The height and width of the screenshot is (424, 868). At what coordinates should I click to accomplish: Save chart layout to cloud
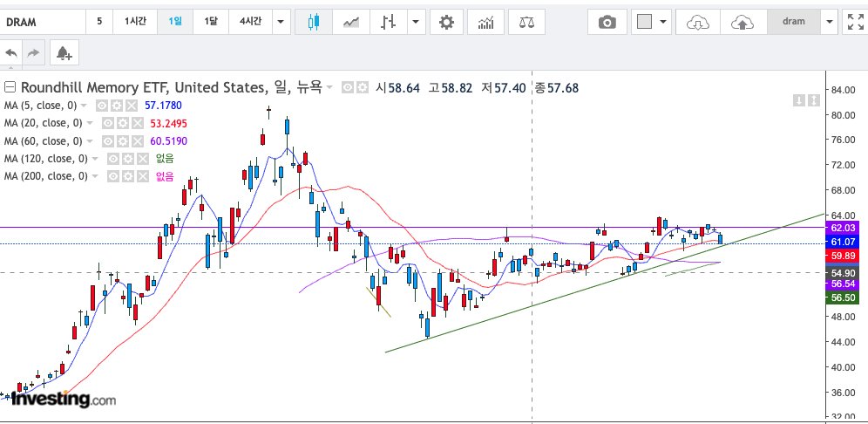tap(743, 22)
